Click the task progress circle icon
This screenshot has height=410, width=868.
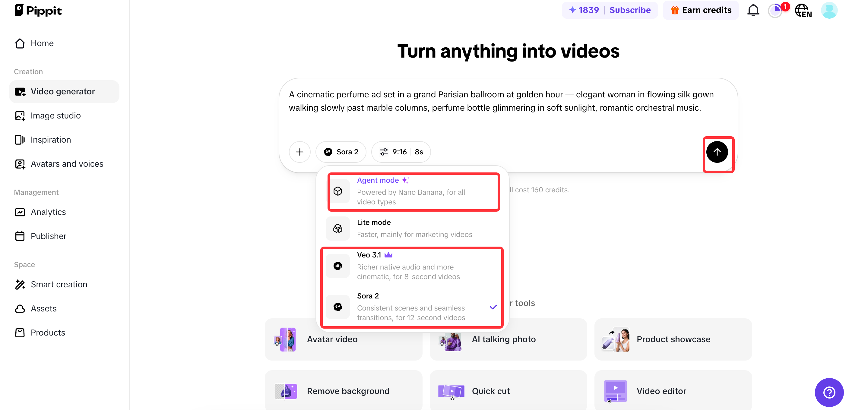[775, 11]
